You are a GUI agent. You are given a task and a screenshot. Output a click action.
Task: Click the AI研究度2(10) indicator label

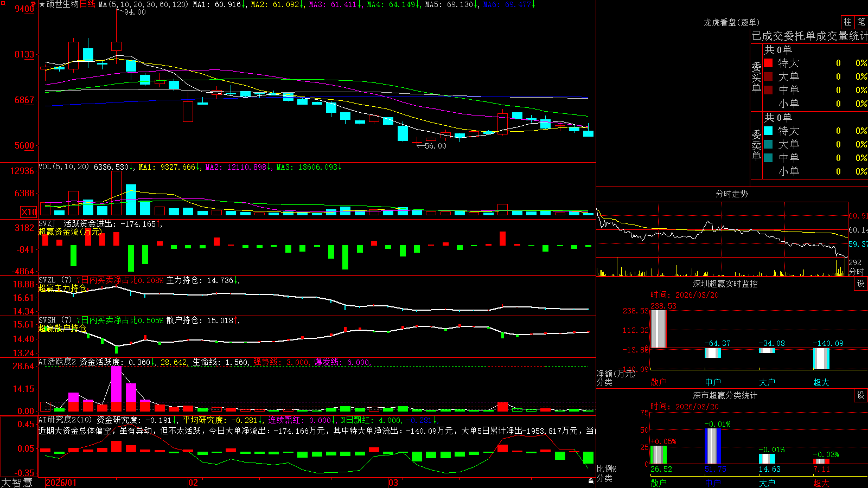65,420
